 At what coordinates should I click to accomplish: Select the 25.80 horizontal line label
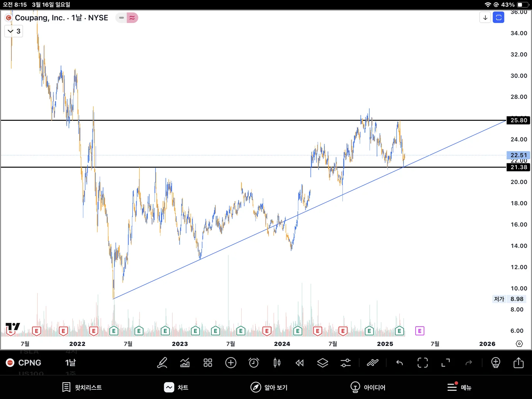click(518, 120)
